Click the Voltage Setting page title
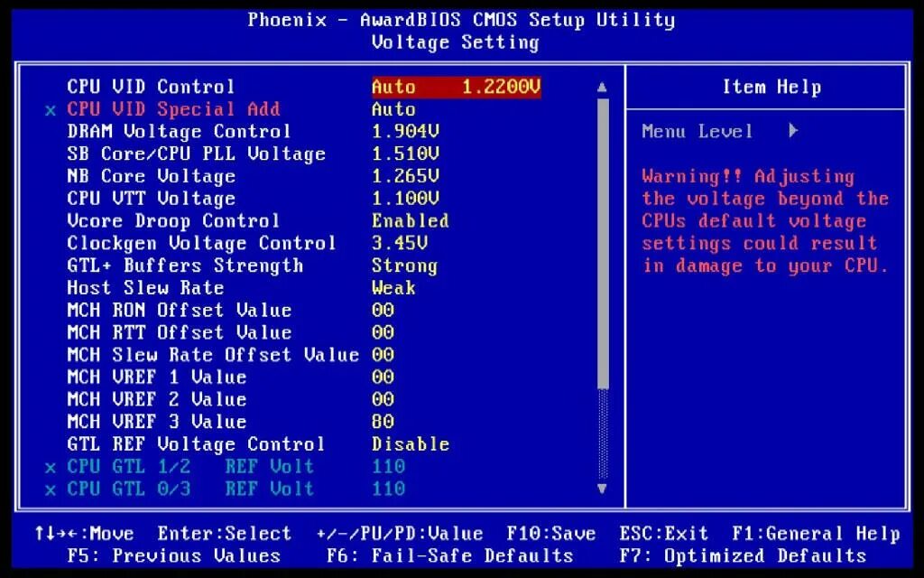Image resolution: width=924 pixels, height=578 pixels. [x=455, y=42]
